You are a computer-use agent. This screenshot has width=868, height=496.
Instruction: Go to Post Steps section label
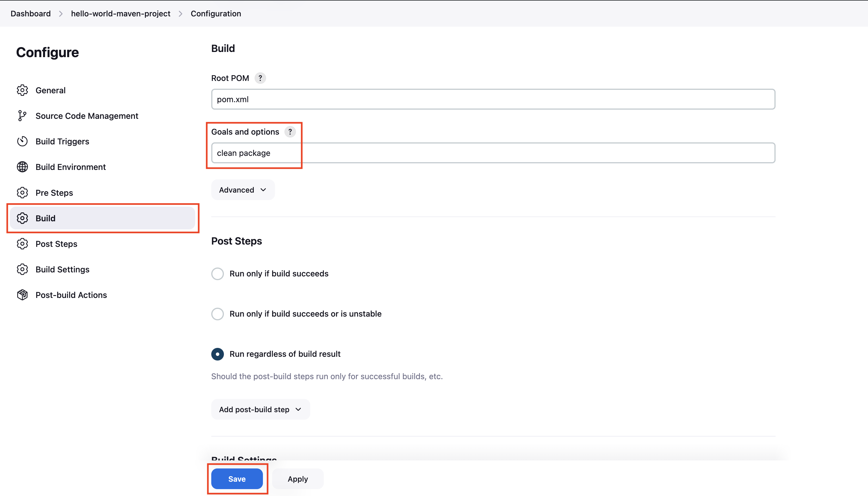click(x=56, y=244)
